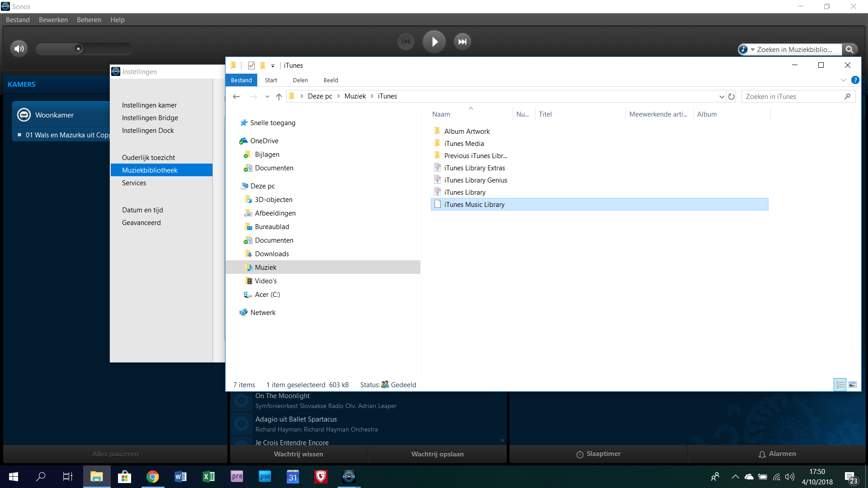Click the Zoeken in iTunes search field
868x488 pixels.
[x=793, y=97]
